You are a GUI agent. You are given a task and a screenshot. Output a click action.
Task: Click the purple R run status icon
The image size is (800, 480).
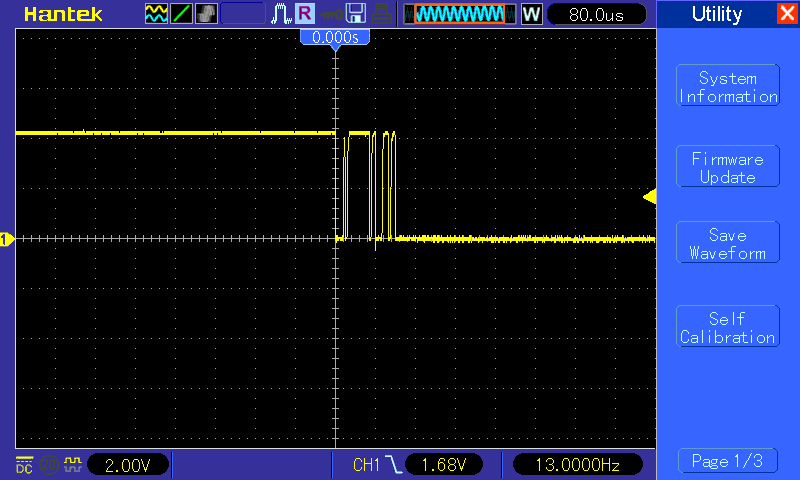305,13
